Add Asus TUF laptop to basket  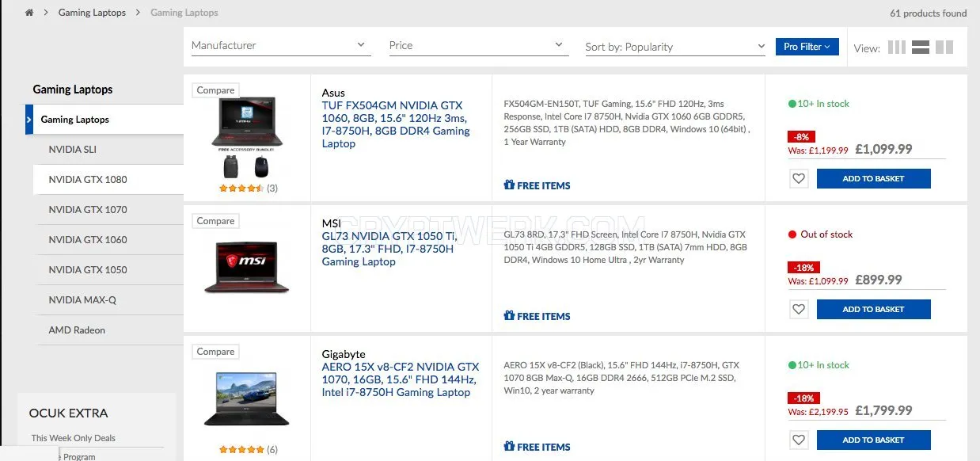(873, 178)
